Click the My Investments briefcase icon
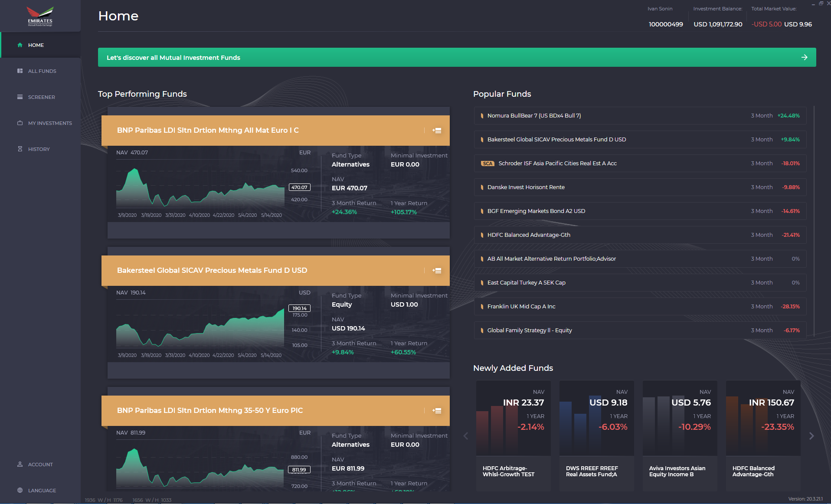This screenshot has width=831, height=504. [20, 123]
